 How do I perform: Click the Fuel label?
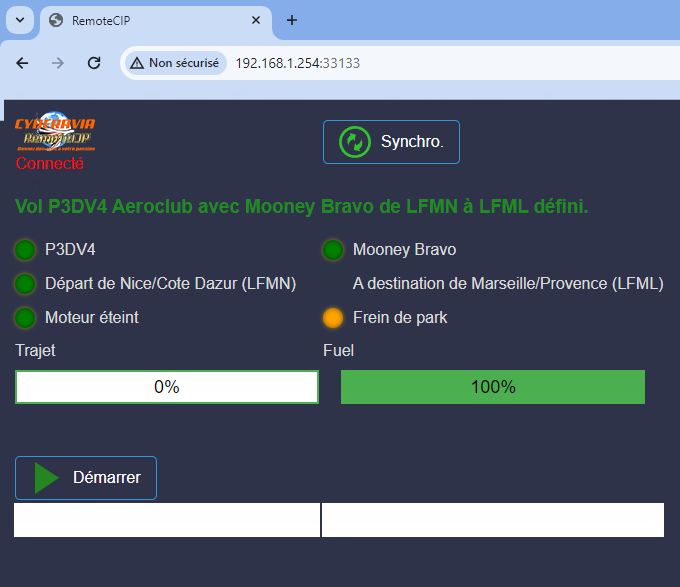click(x=338, y=350)
